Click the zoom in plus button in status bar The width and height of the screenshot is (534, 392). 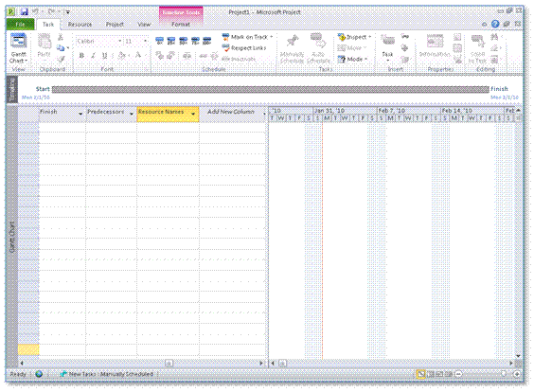tap(517, 374)
